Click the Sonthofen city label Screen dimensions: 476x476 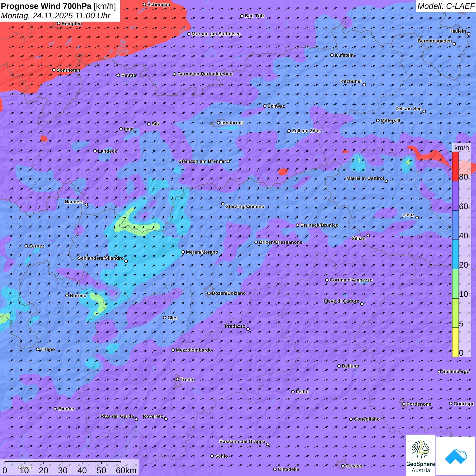coord(68,70)
